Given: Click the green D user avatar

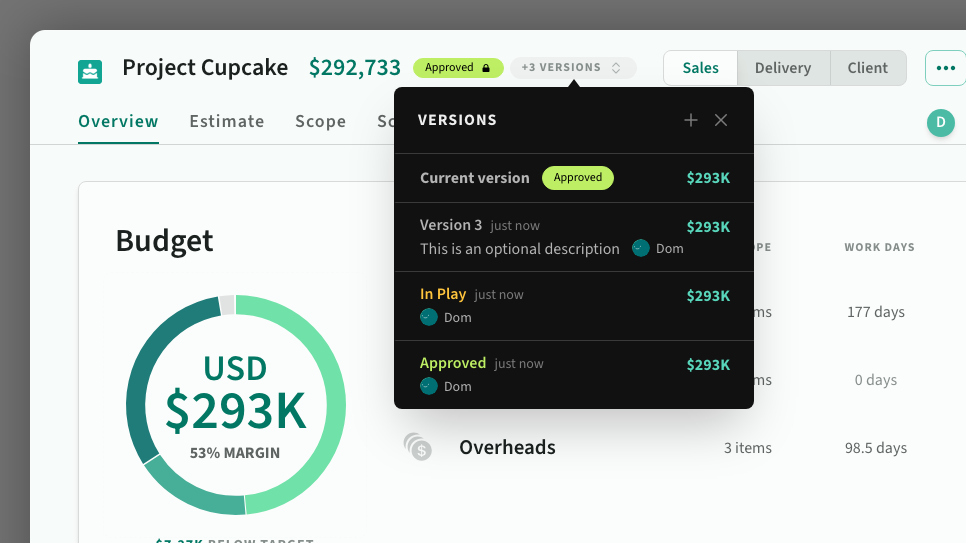Looking at the screenshot, I should click(x=940, y=123).
